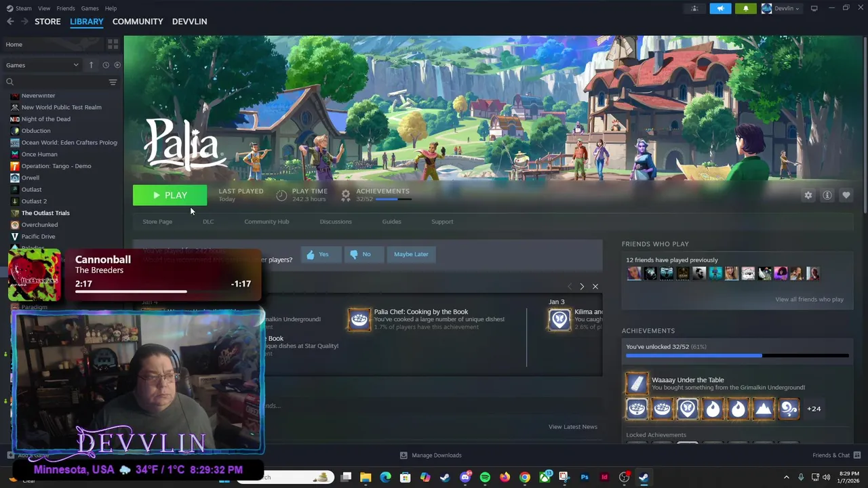Switch to the COMMUNITY tab
This screenshot has width=868, height=488.
(x=138, y=22)
